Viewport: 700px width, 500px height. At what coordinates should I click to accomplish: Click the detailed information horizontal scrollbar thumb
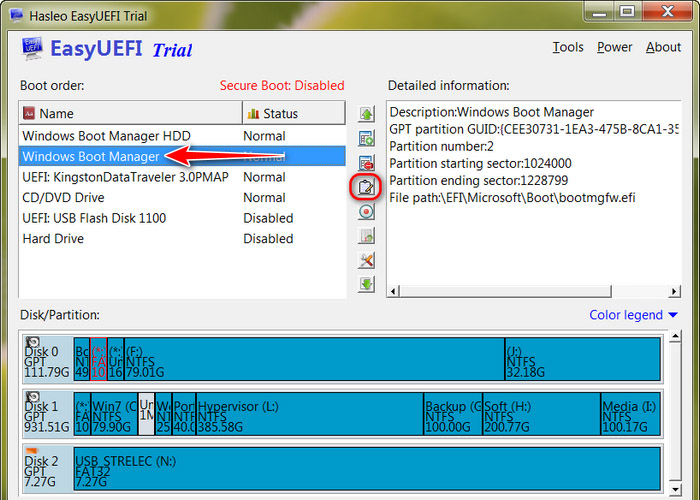point(505,292)
